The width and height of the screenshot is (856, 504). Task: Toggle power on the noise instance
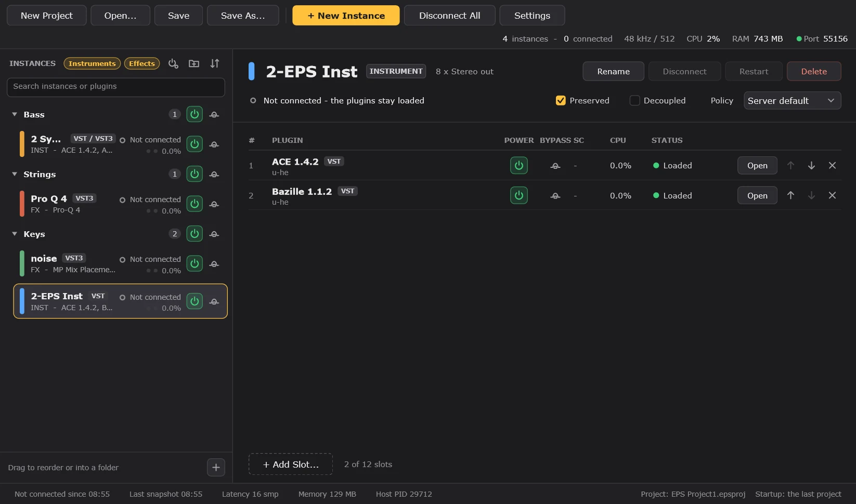[194, 263]
